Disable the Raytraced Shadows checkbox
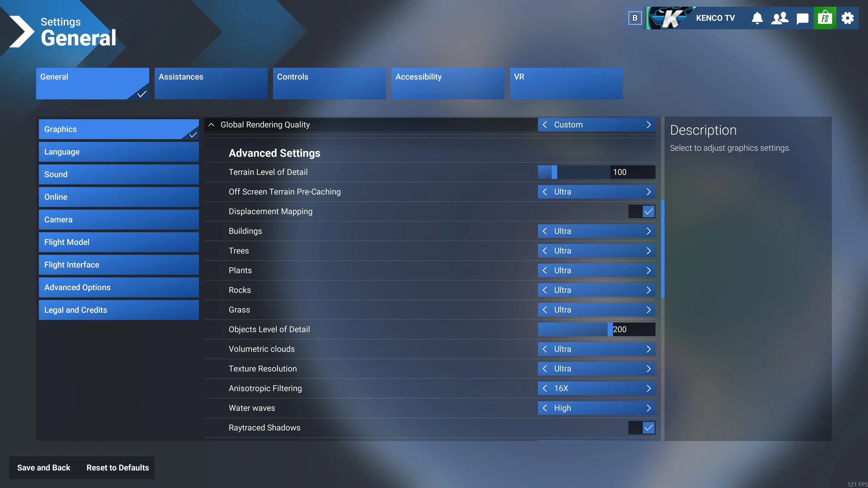This screenshot has width=868, height=488. click(648, 428)
